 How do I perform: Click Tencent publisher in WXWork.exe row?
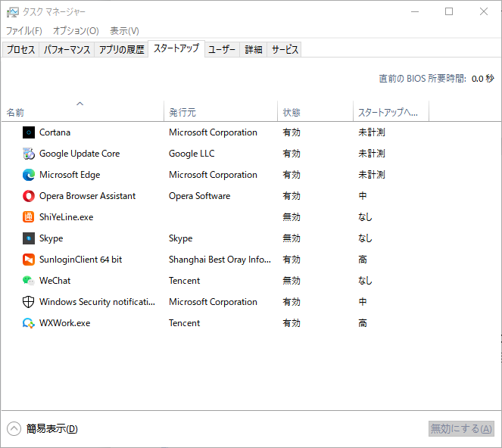[x=185, y=323]
